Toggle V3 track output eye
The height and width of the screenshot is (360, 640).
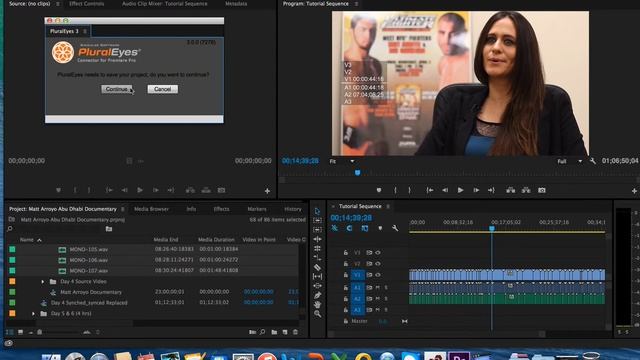pos(378,253)
